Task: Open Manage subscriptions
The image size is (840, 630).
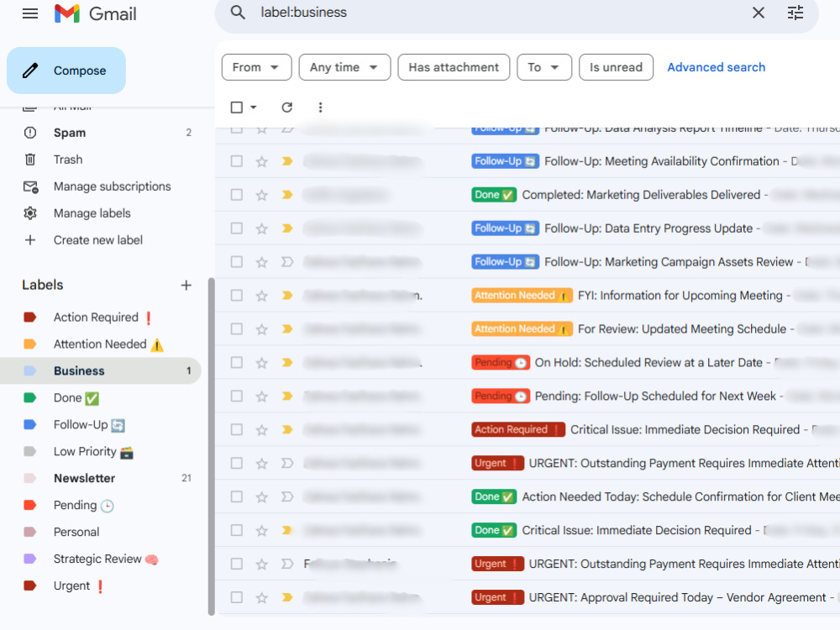Action: (x=101, y=186)
